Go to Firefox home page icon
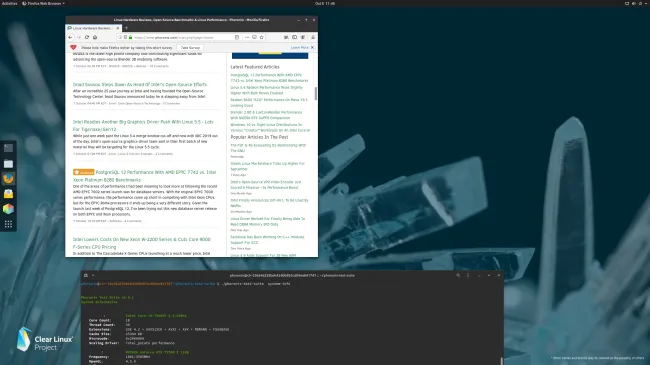 pyautogui.click(x=95, y=37)
